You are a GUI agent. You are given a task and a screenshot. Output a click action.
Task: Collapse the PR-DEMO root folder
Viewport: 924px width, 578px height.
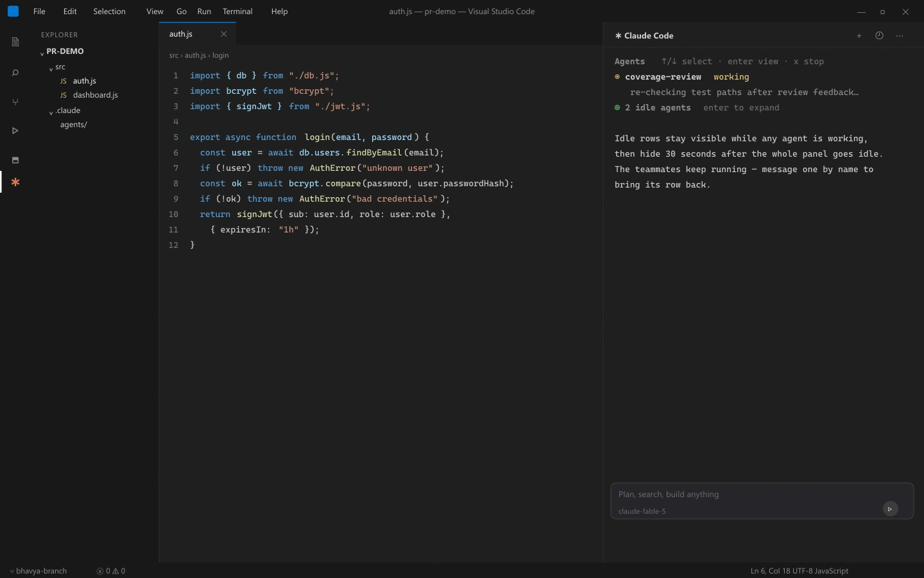tap(42, 53)
